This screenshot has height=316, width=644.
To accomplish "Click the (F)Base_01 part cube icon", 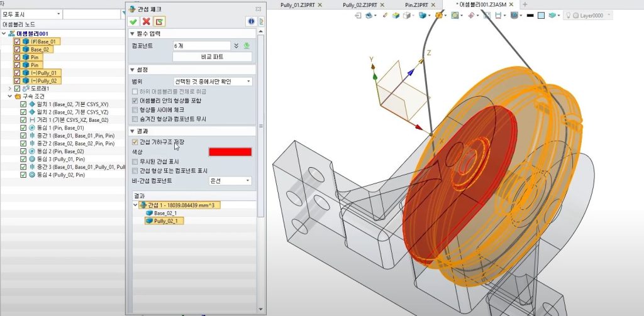I will 26,41.
